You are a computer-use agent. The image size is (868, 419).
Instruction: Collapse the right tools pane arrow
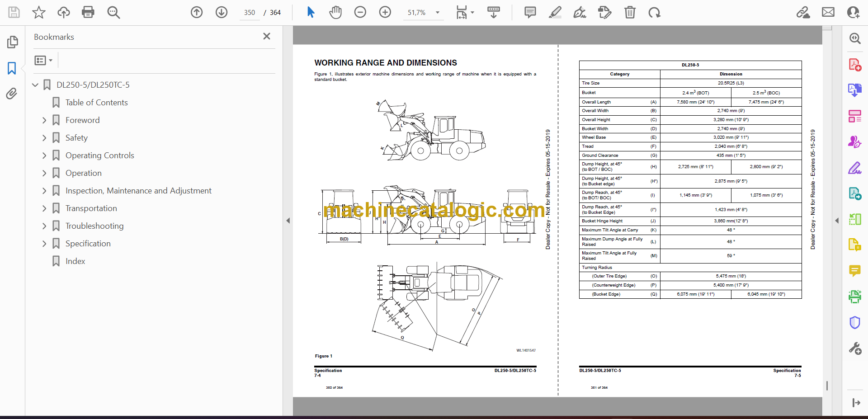(837, 221)
